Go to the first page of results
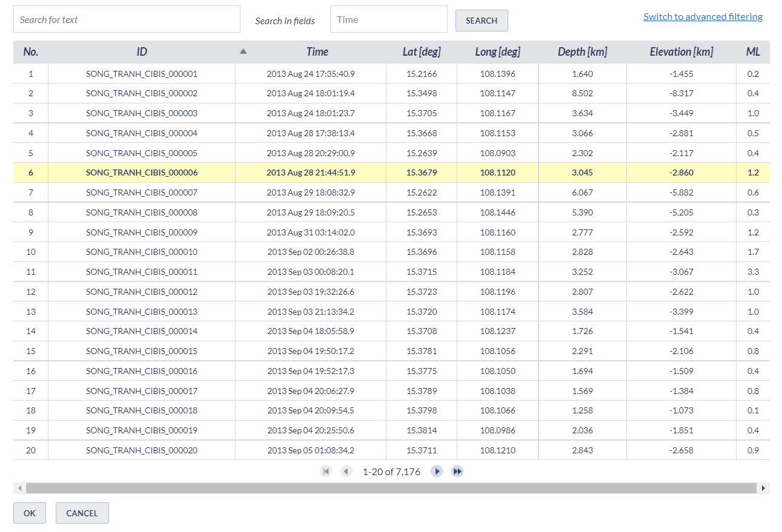782x532 pixels. tap(326, 471)
